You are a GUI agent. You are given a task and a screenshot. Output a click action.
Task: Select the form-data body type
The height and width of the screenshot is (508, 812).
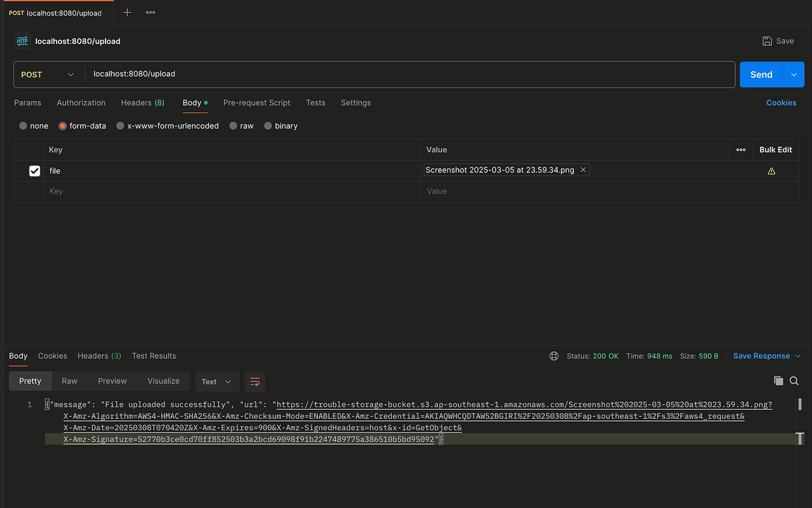(x=83, y=126)
